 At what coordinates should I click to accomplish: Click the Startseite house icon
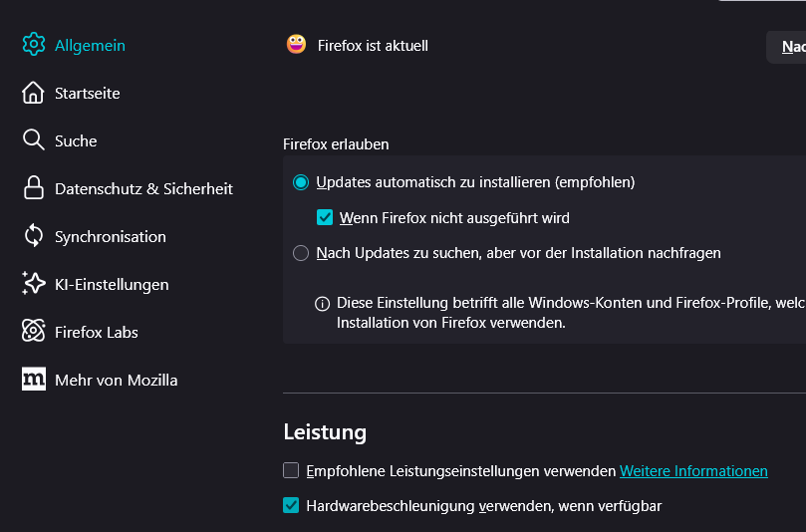pos(34,93)
